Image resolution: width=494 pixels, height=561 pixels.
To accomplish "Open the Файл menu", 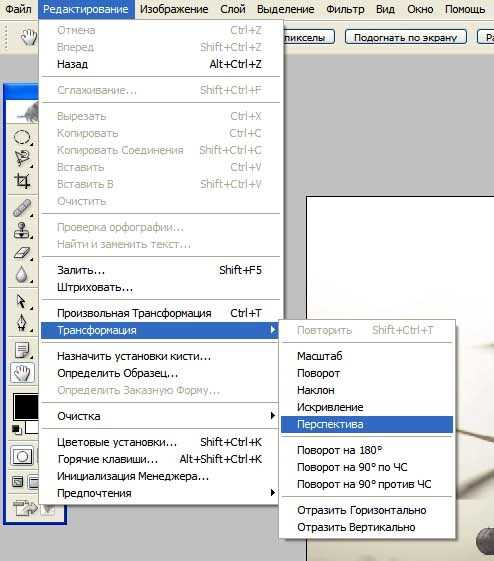I will 19,9.
